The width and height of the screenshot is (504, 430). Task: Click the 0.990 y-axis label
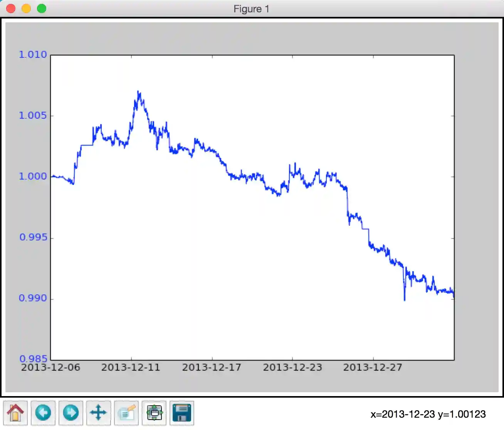click(x=33, y=298)
